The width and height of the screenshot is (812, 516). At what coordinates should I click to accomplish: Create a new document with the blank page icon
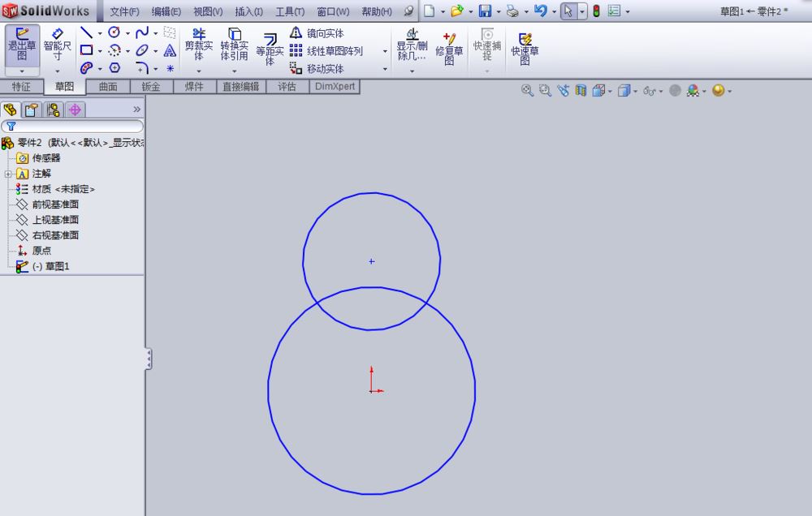pos(430,11)
